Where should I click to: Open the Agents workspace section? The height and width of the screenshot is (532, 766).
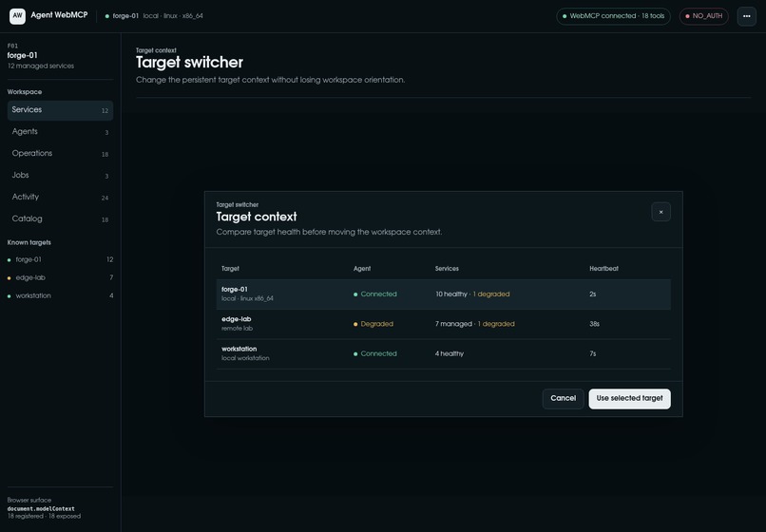[60, 132]
